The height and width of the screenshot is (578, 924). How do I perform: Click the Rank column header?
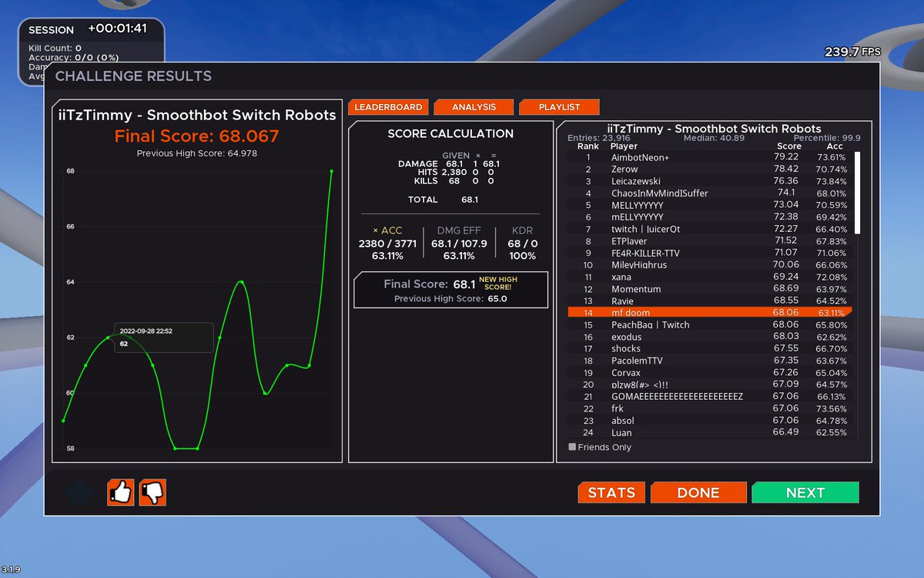click(588, 146)
